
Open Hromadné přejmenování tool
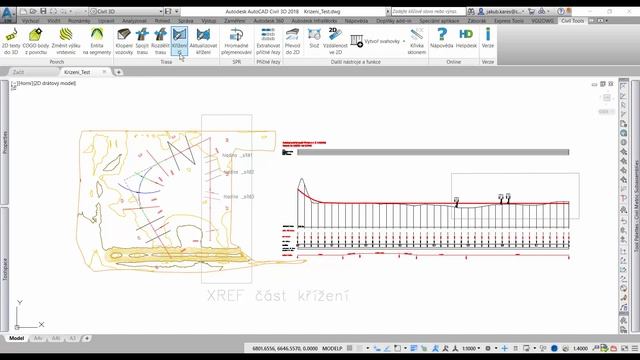(x=236, y=41)
